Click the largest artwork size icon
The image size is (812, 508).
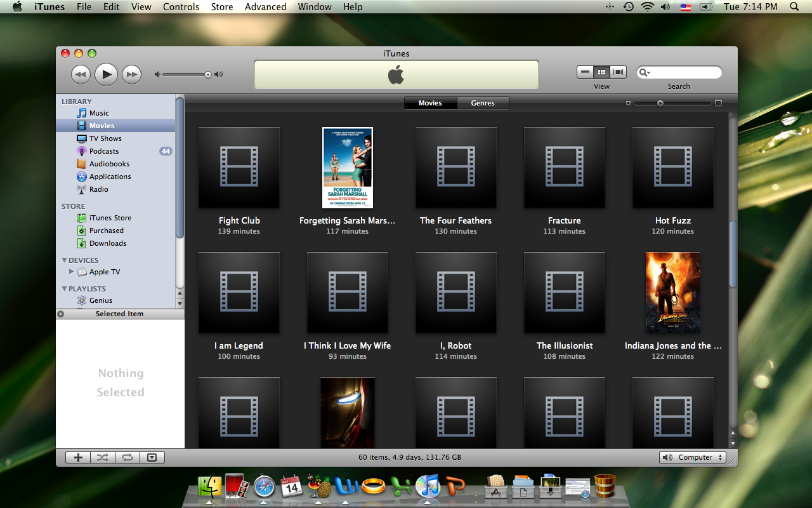pos(718,103)
